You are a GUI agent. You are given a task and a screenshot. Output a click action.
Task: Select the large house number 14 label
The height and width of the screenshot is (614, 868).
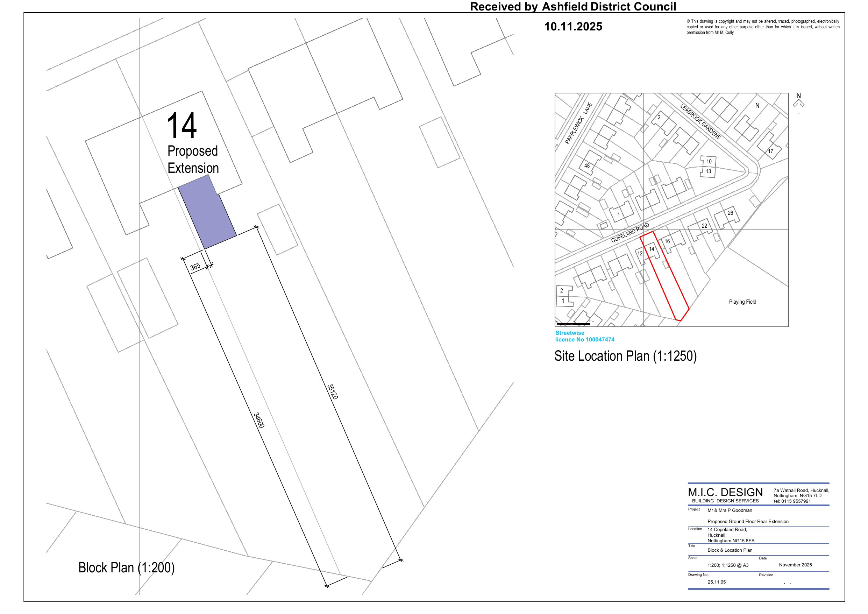[182, 126]
